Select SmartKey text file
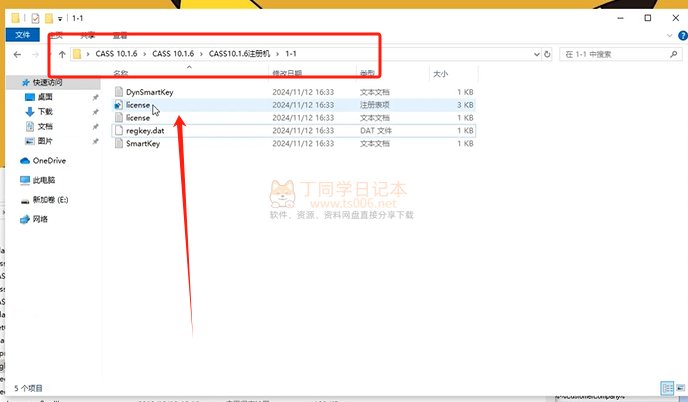Image resolution: width=688 pixels, height=402 pixels. tap(294, 144)
